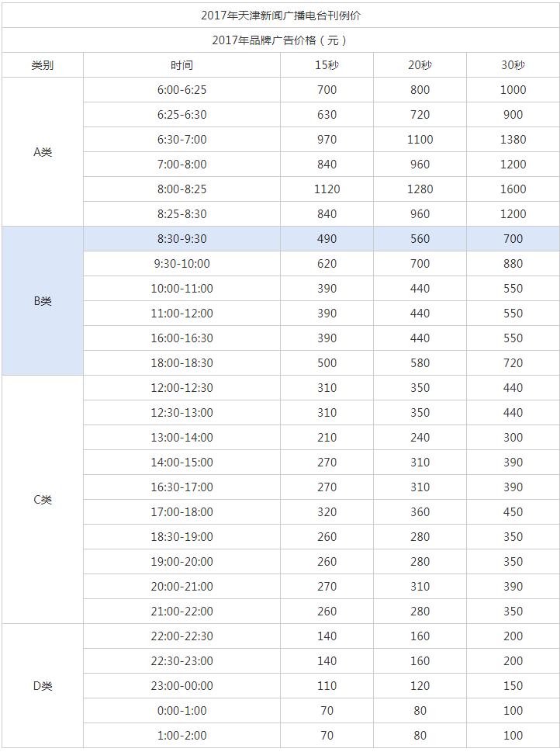Select the 13:00-14:00 time slot cell
Screen dimensions: 560x752
[181, 438]
